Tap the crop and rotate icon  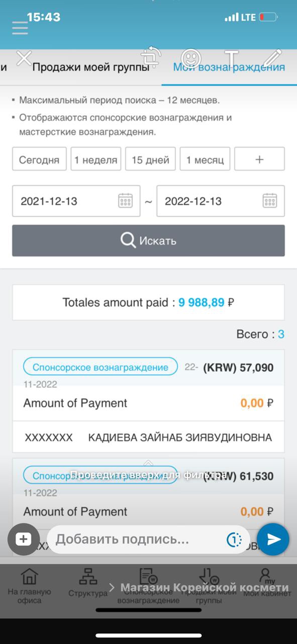coord(151,57)
